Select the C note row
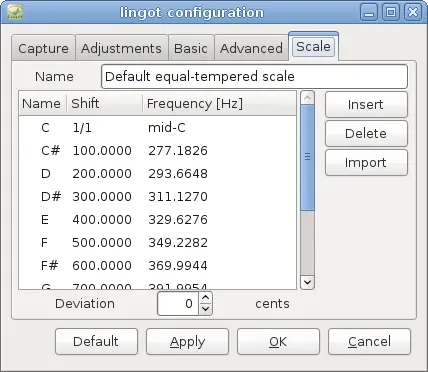The height and width of the screenshot is (372, 428). coord(157,128)
